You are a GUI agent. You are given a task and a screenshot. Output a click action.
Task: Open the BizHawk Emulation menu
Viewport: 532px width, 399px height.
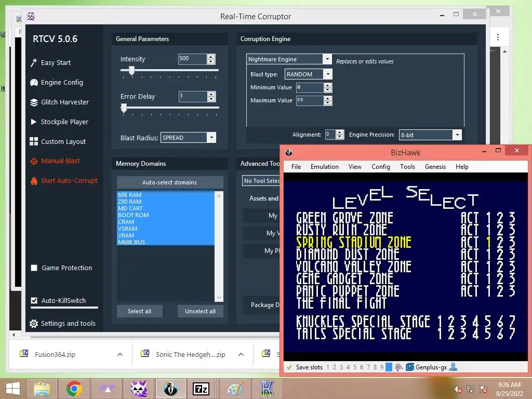coord(324,167)
